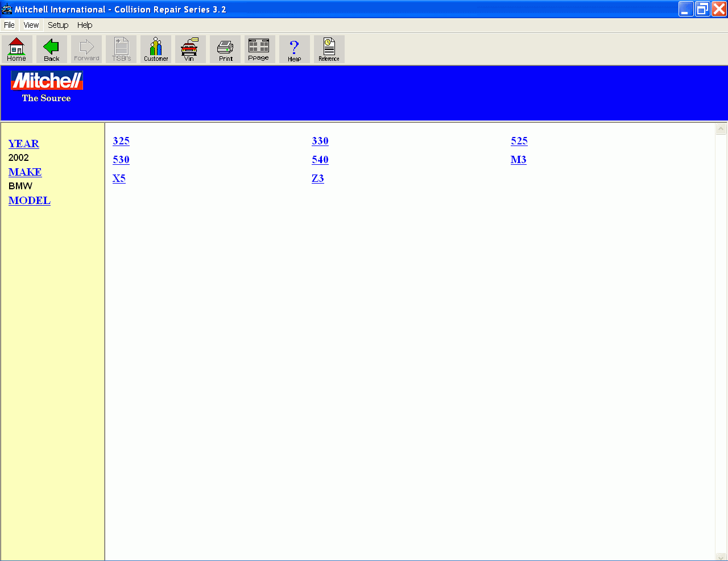
Task: Close the Mitchell Collision Repair window
Action: point(719,9)
